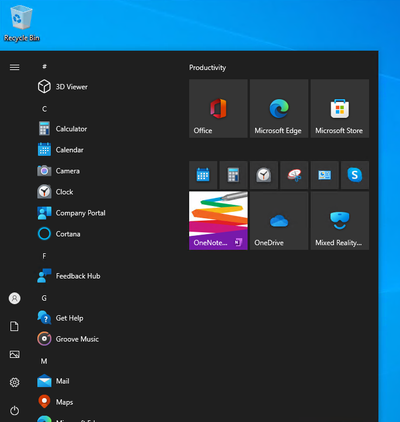Image resolution: width=400 pixels, height=422 pixels.
Task: Click the Skype small tile
Action: (x=355, y=175)
